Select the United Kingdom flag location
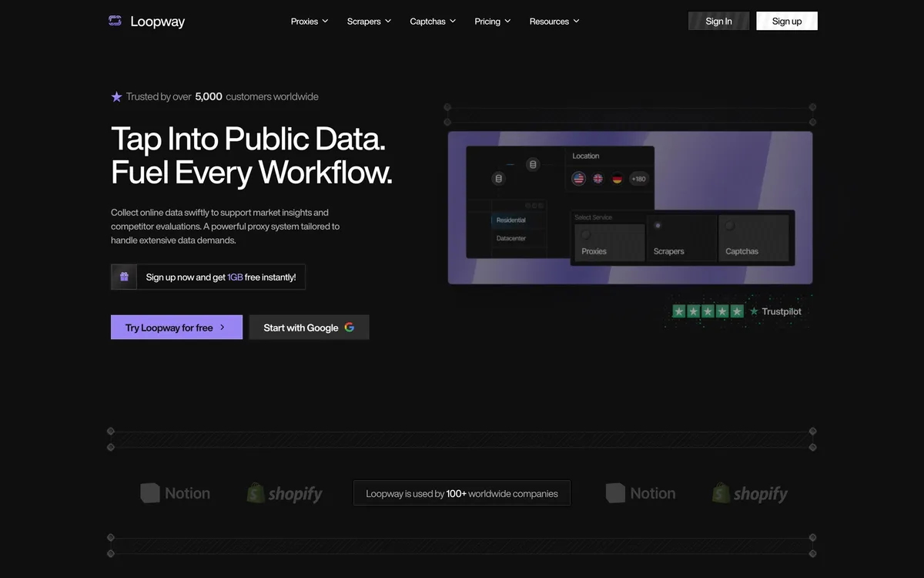 tap(598, 179)
